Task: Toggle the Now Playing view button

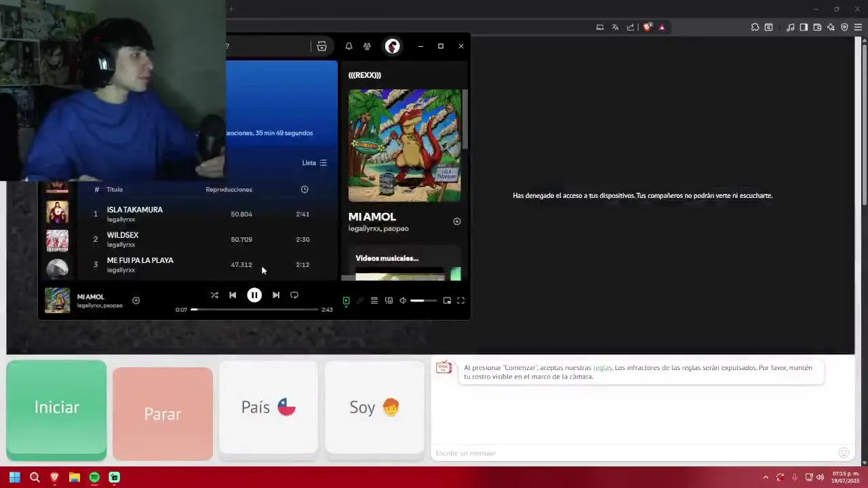Action: pyautogui.click(x=346, y=300)
